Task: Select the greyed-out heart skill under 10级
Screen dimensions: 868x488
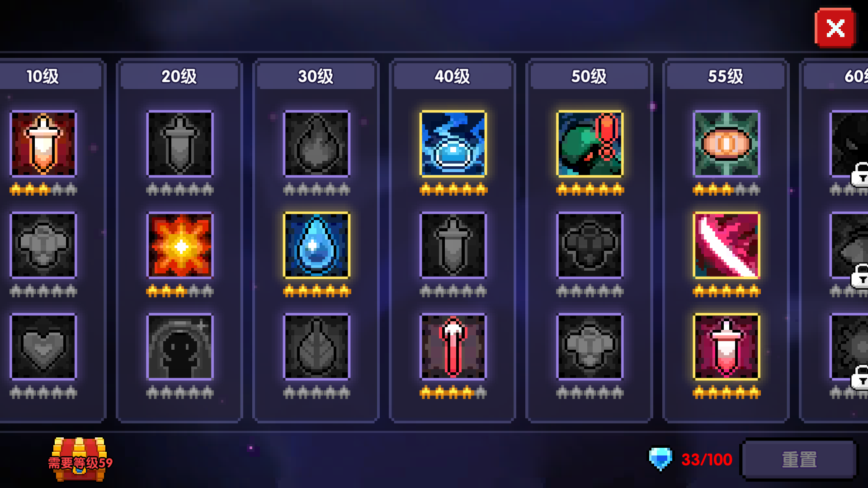Action: point(43,347)
